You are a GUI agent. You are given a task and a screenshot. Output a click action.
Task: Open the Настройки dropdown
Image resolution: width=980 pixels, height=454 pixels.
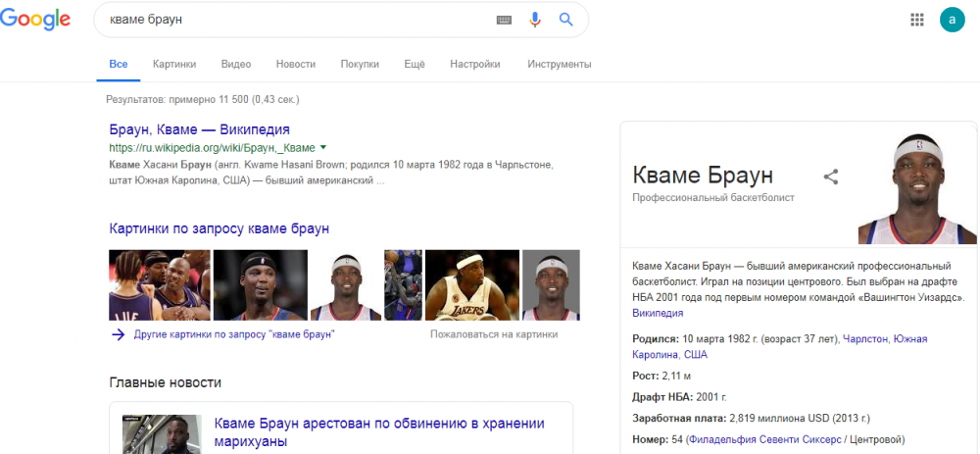coord(474,65)
